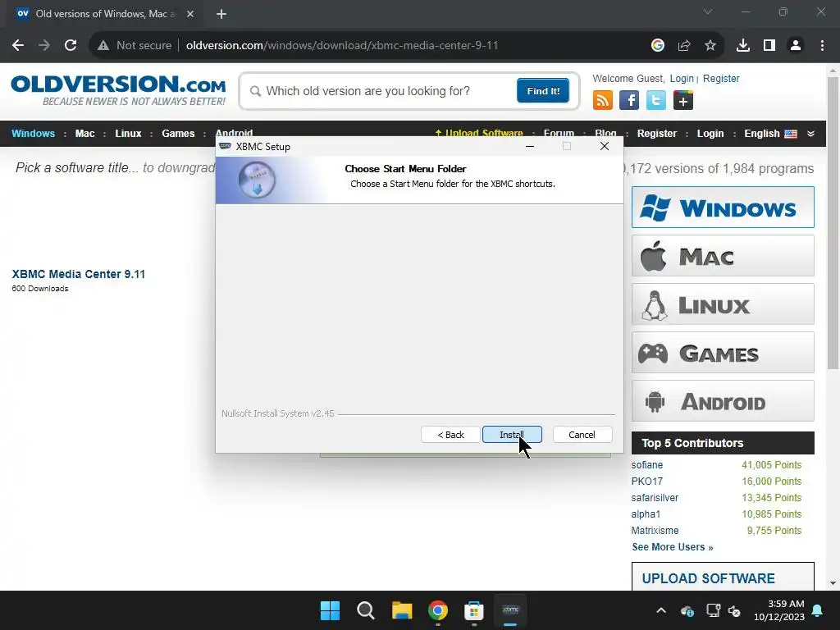This screenshot has height=630, width=840.
Task: Select Linux in the navigation bar
Action: pyautogui.click(x=128, y=134)
